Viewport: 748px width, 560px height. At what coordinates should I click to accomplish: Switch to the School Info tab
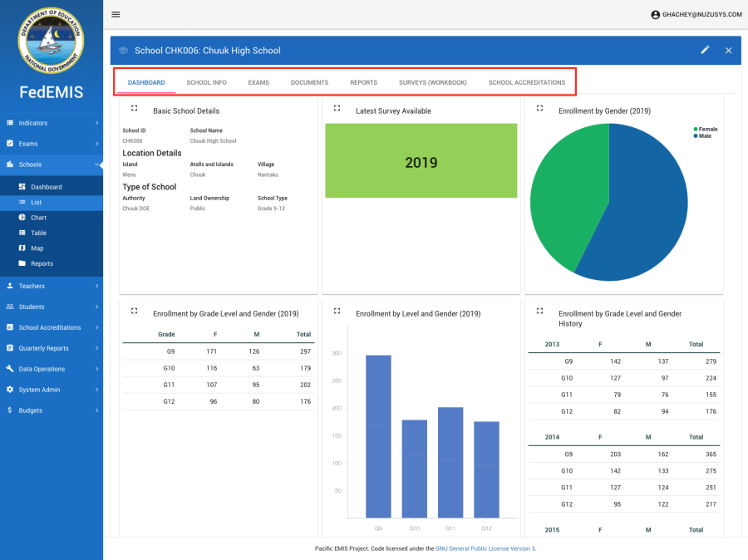point(206,83)
